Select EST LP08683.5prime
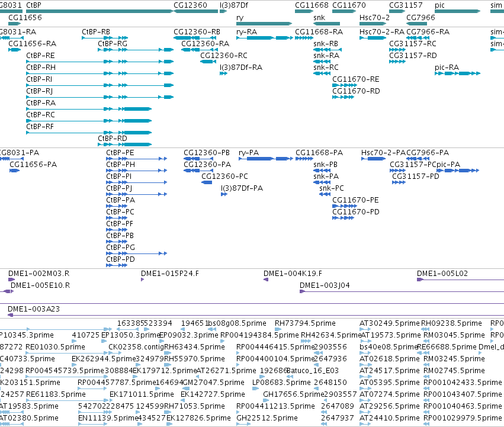 (x=281, y=383)
